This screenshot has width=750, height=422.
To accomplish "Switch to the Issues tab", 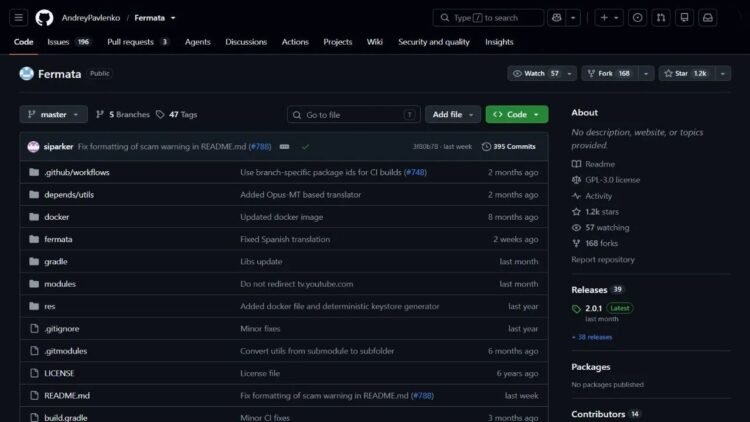I will click(68, 42).
